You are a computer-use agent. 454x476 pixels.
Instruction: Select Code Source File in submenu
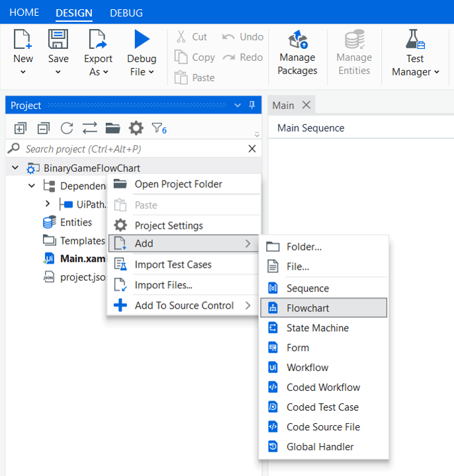(x=324, y=427)
